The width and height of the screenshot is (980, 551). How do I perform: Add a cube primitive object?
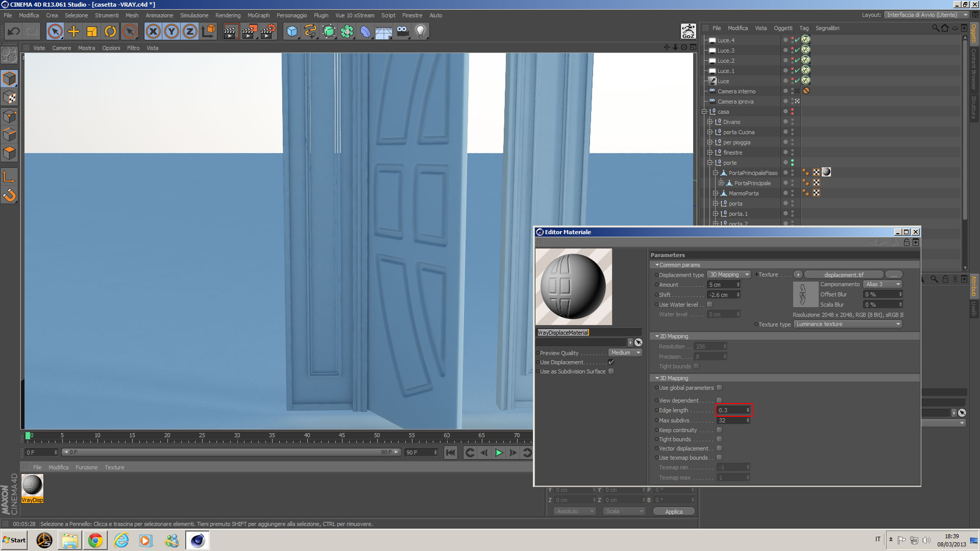tap(291, 32)
